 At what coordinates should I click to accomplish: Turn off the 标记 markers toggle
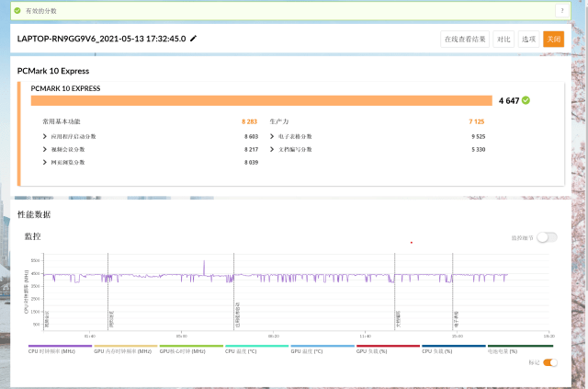(550, 362)
